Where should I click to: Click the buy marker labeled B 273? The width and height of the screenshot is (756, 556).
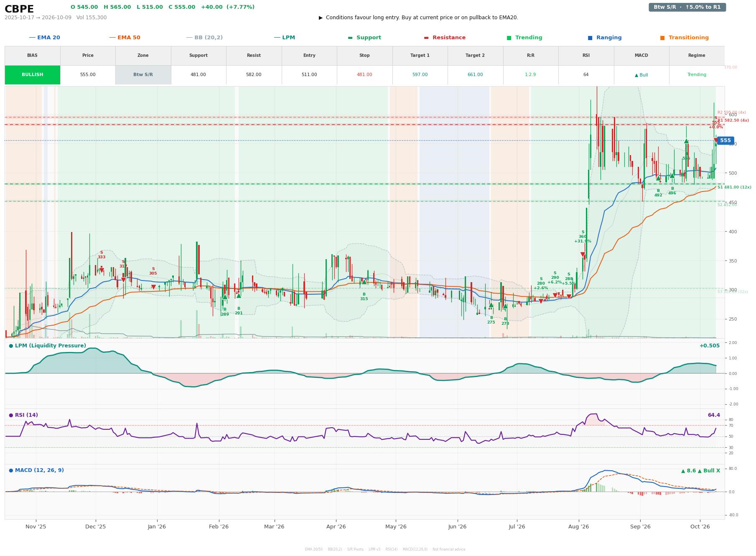coord(505,306)
